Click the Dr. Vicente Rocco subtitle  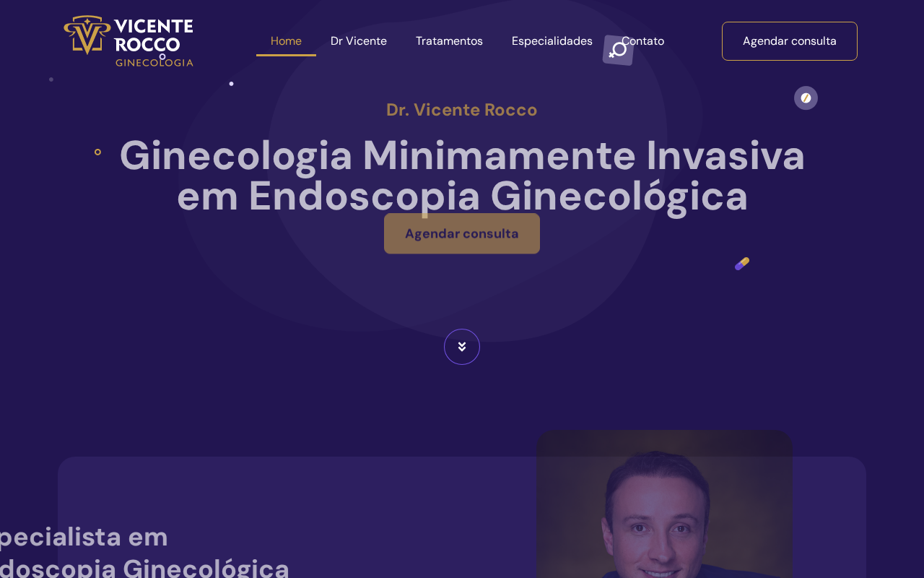tap(462, 110)
